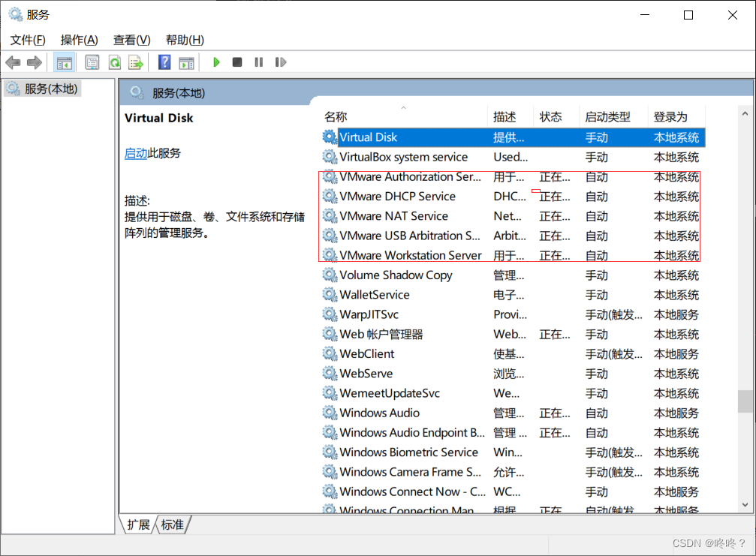Select VMware DHCP Service row
The image size is (756, 556).
point(513,197)
